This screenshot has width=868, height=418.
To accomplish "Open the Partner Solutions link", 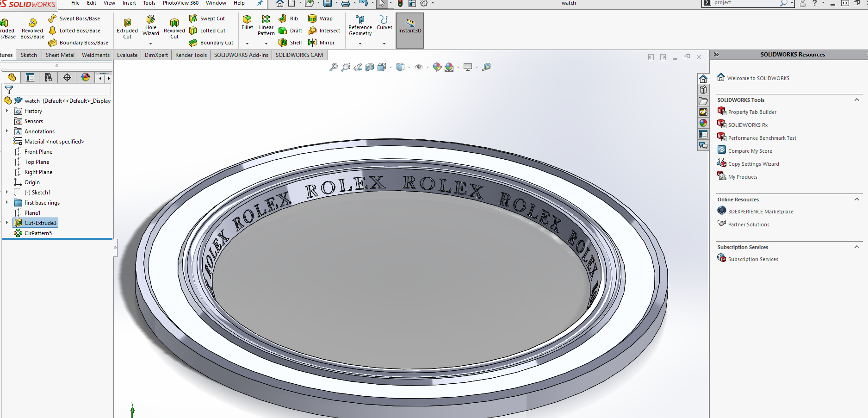I will coord(749,225).
